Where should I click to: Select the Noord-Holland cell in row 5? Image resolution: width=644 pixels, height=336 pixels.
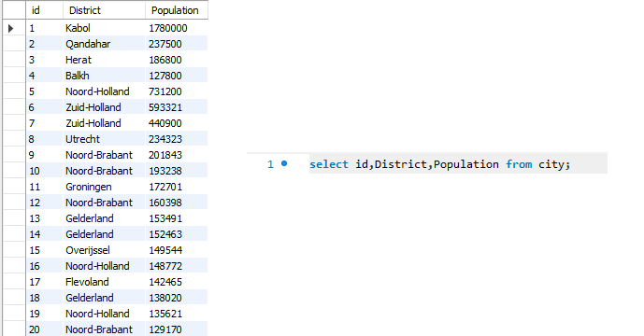tap(104, 91)
